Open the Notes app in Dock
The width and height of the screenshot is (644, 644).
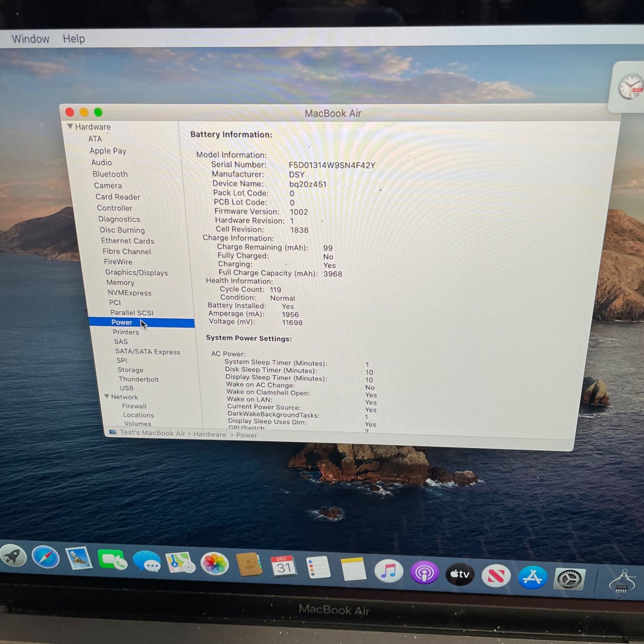[x=353, y=569]
